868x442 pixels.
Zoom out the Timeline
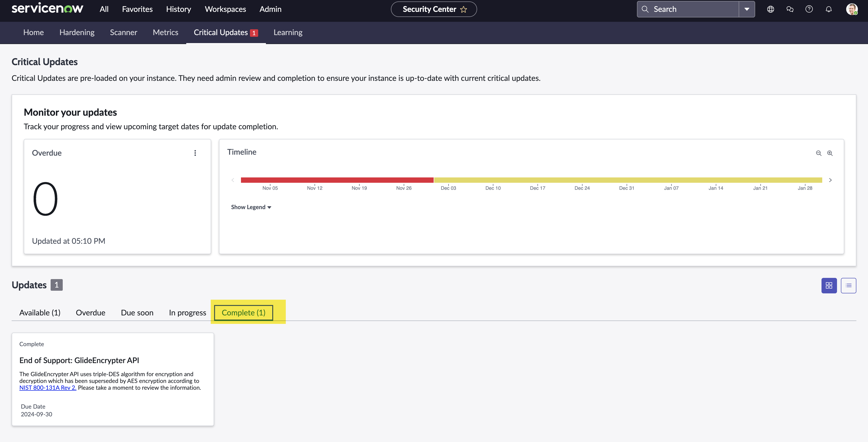tap(818, 153)
